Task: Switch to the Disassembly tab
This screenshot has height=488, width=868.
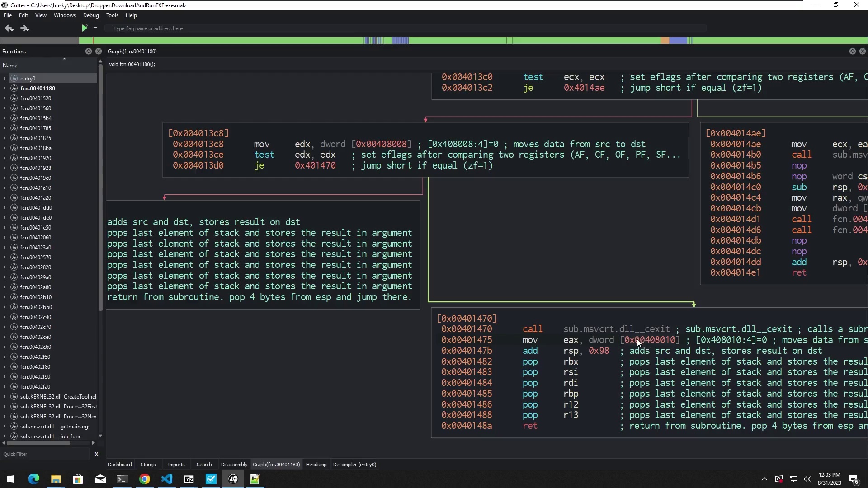Action: [234, 465]
